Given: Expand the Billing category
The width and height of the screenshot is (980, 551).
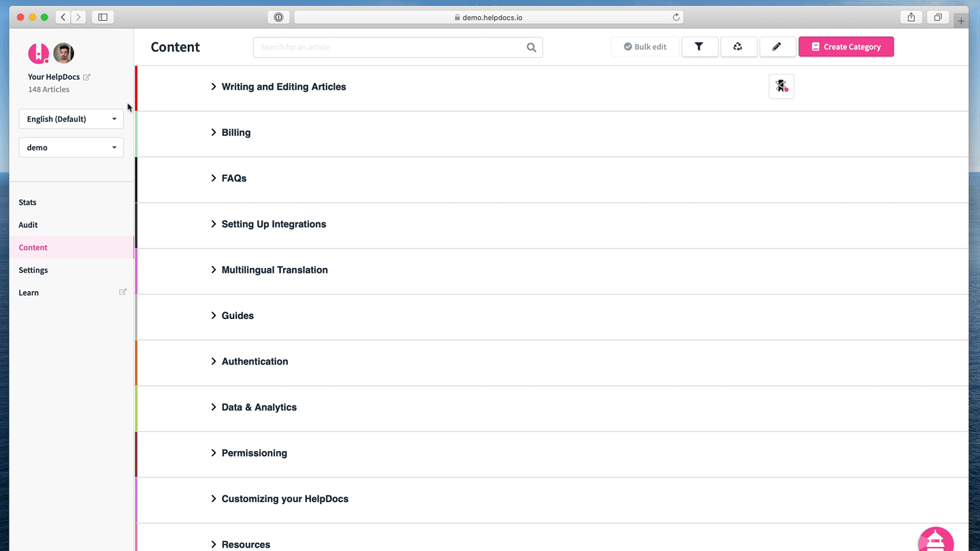Looking at the screenshot, I should pos(214,133).
